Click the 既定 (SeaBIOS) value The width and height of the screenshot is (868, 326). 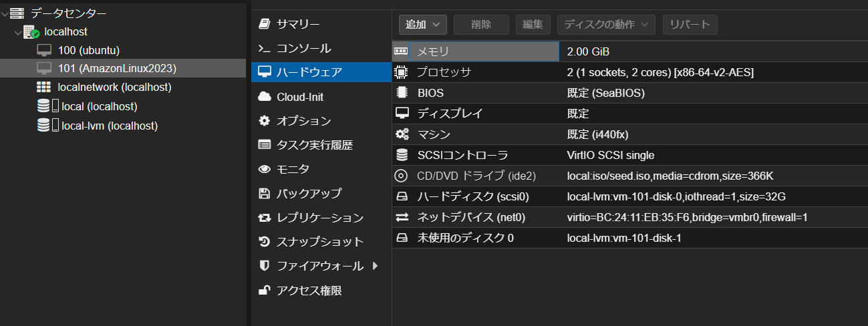pyautogui.click(x=606, y=93)
